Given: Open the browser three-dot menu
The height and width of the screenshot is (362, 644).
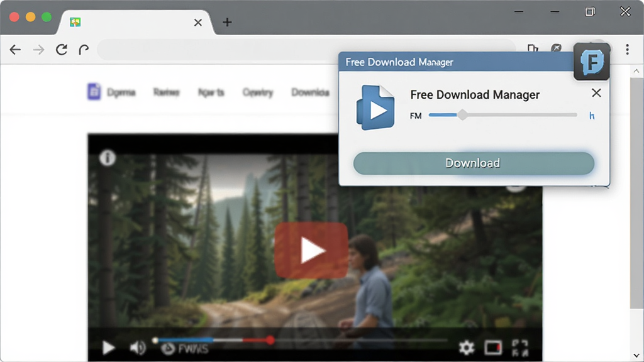Looking at the screenshot, I should point(627,50).
